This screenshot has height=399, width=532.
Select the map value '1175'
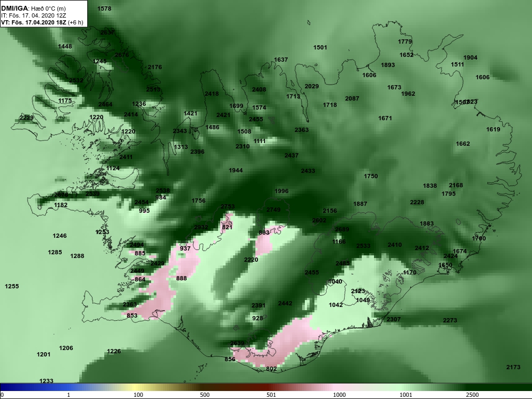click(65, 101)
